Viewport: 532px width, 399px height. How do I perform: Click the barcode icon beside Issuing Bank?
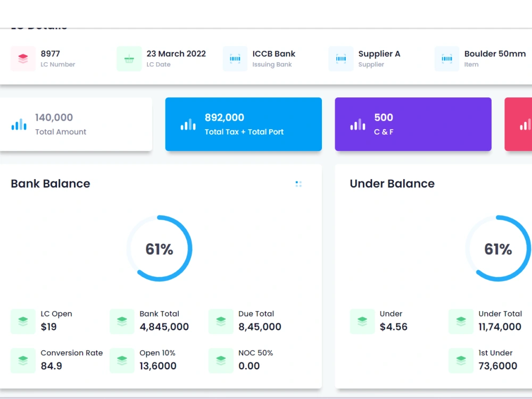coord(235,59)
